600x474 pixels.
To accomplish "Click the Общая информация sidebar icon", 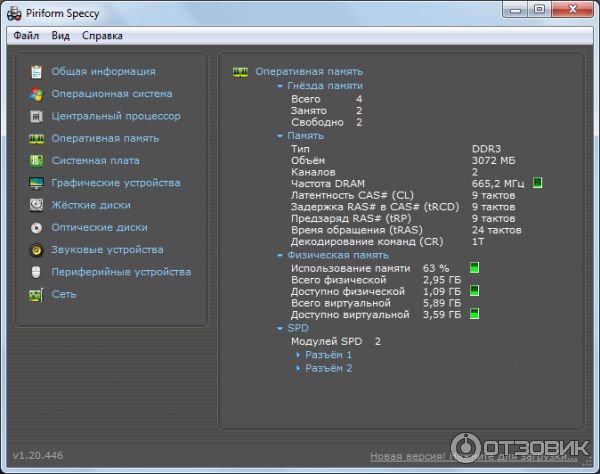I will click(37, 72).
